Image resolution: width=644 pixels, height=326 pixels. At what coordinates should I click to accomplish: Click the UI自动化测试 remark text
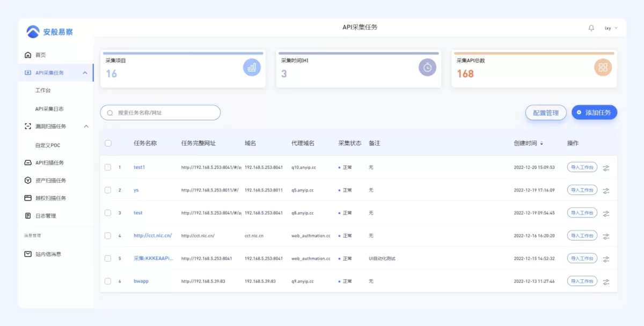382,258
